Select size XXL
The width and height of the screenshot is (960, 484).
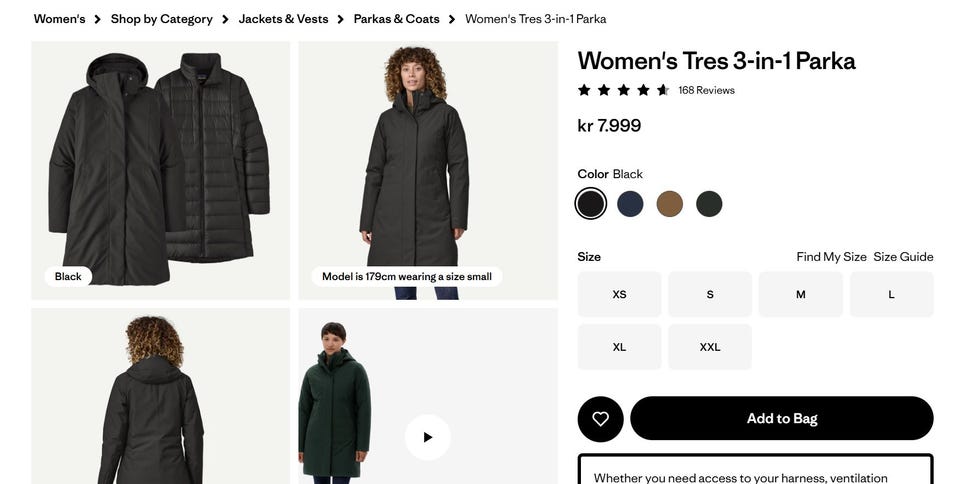click(710, 347)
